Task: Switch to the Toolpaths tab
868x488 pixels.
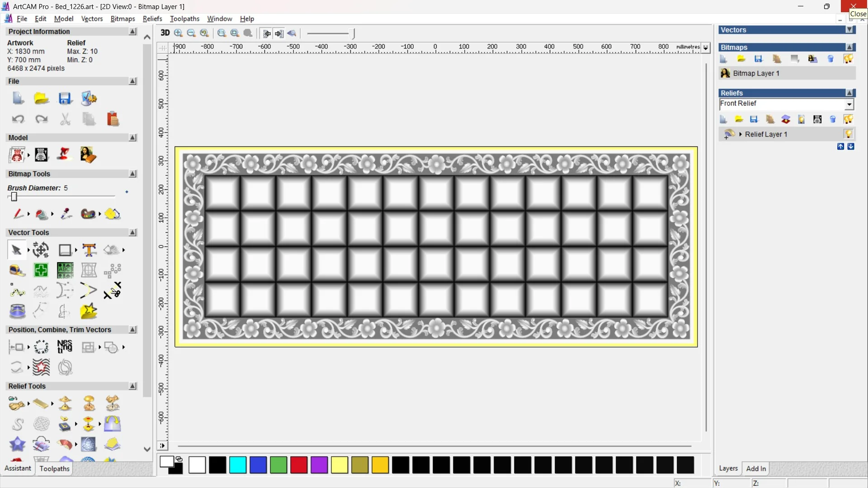Action: (x=54, y=469)
